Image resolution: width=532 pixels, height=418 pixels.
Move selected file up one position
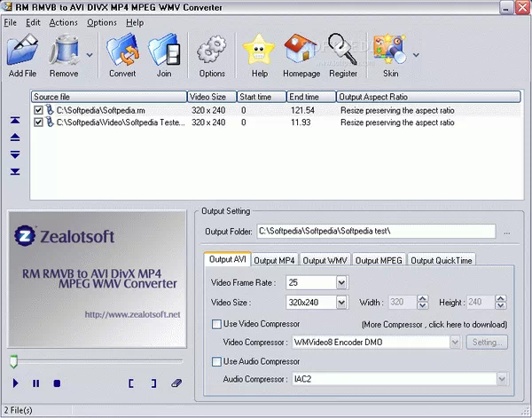(15, 138)
